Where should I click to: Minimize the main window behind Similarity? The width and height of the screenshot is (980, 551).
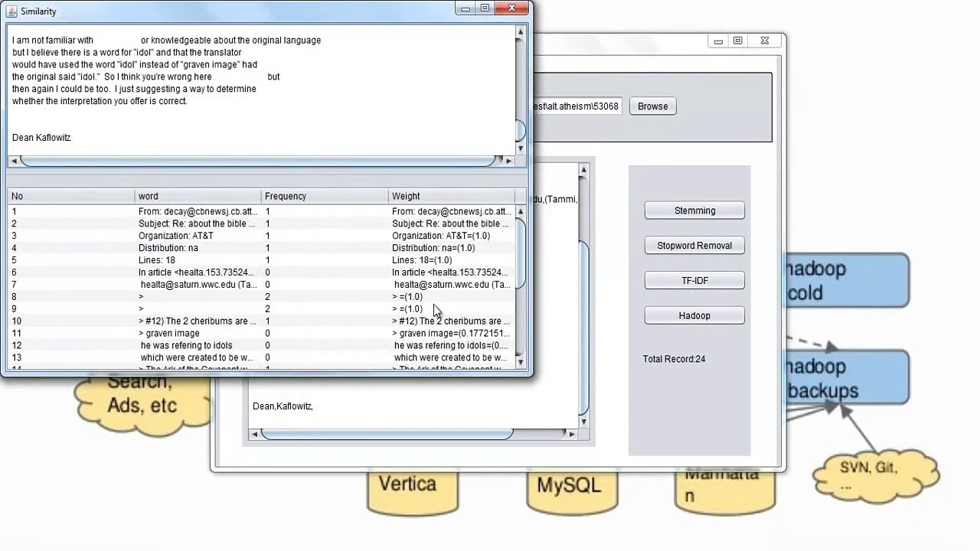click(718, 41)
